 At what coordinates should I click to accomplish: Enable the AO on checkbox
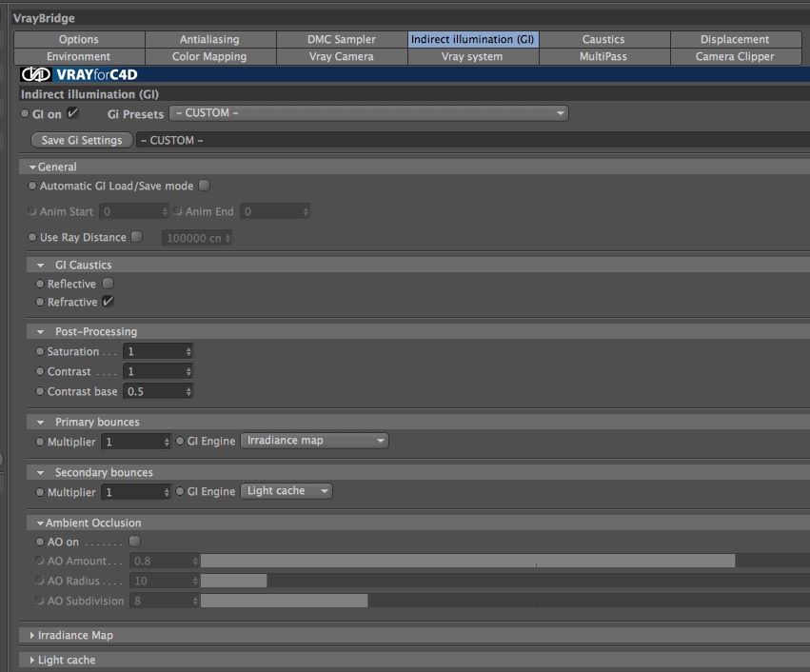click(135, 541)
